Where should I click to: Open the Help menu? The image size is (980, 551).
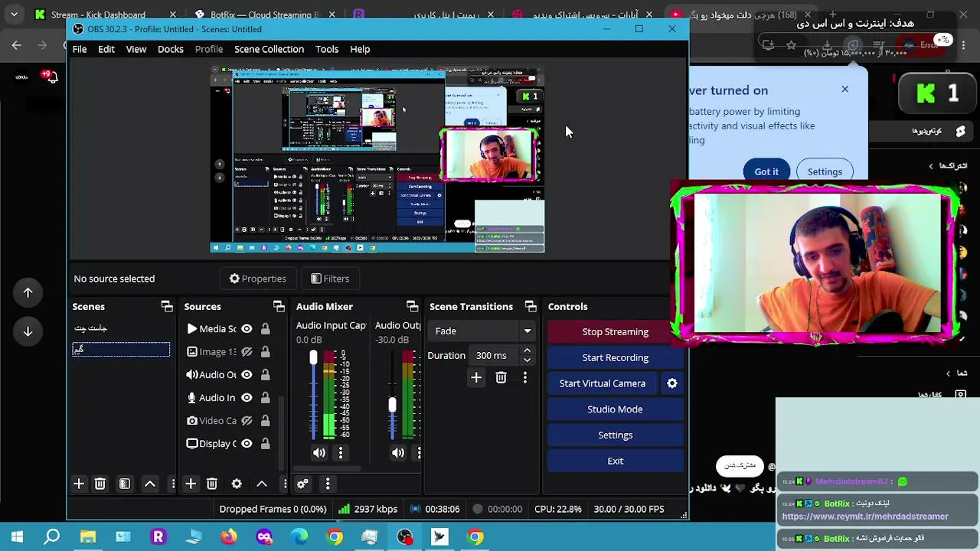coord(360,49)
